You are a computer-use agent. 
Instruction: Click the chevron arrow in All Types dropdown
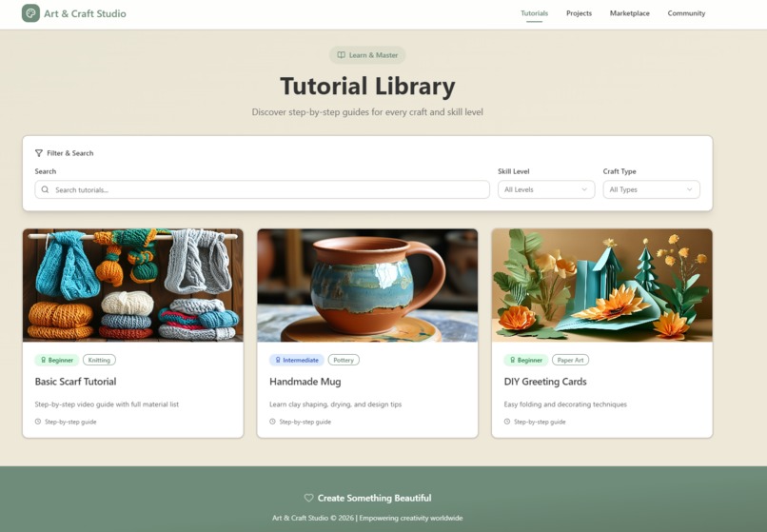tap(689, 189)
